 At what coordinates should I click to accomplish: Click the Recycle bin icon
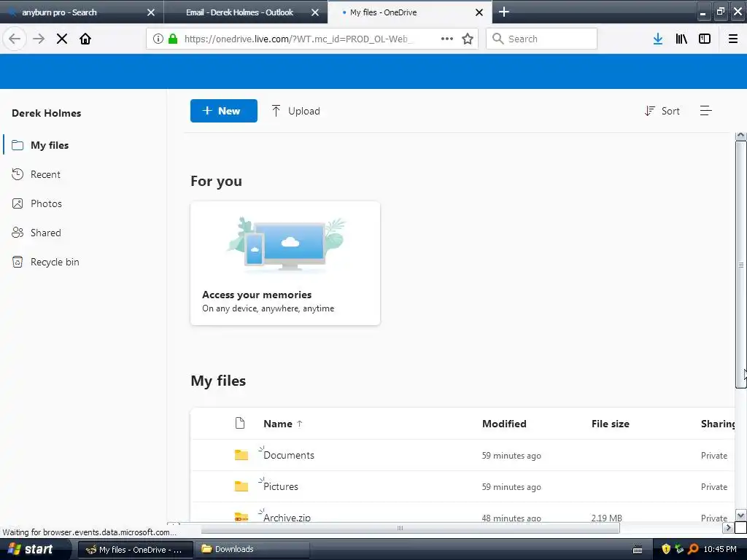[18, 262]
